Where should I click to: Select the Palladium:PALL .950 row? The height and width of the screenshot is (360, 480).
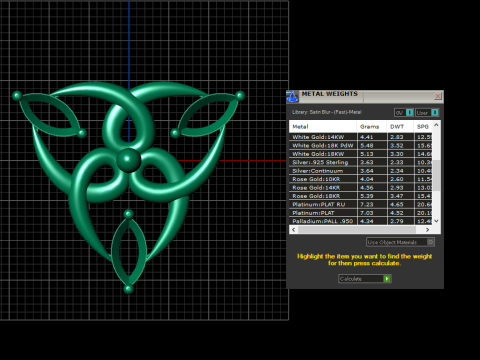point(361,221)
